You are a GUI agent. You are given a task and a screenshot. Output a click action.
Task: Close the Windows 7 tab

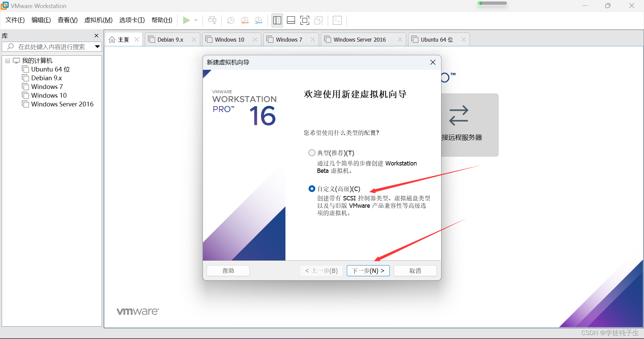pyautogui.click(x=313, y=40)
